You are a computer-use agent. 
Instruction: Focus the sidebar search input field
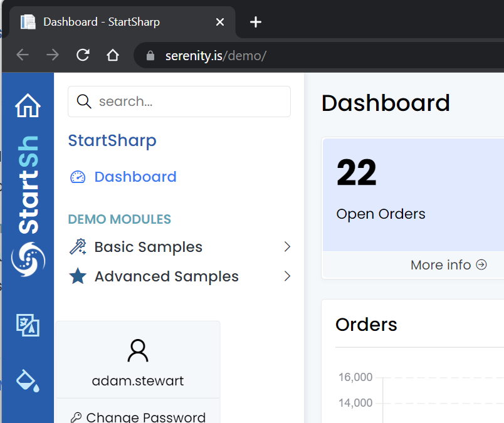(x=188, y=102)
